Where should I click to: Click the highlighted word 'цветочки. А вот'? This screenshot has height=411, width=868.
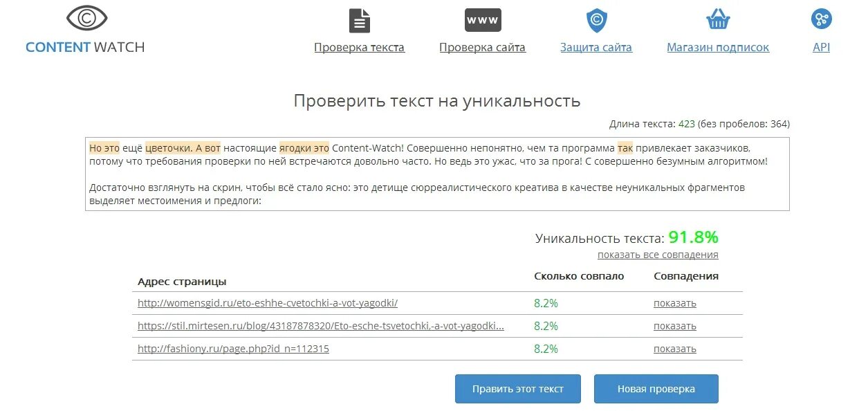[x=183, y=148]
